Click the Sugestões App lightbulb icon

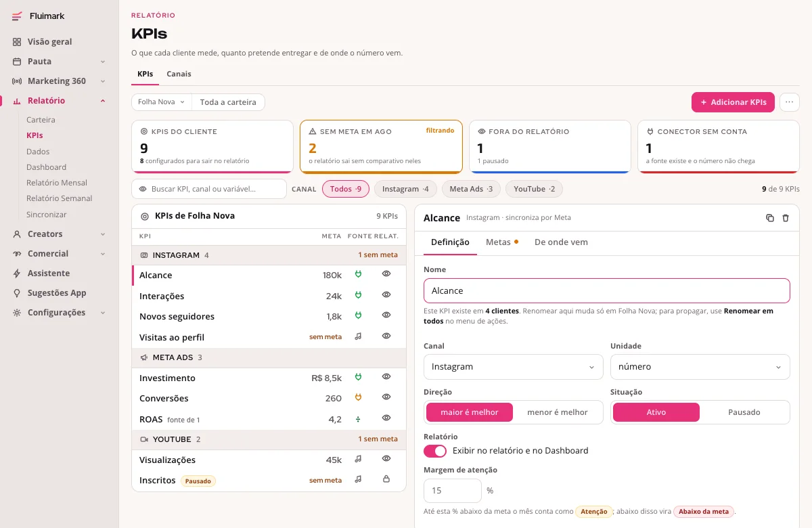point(17,292)
